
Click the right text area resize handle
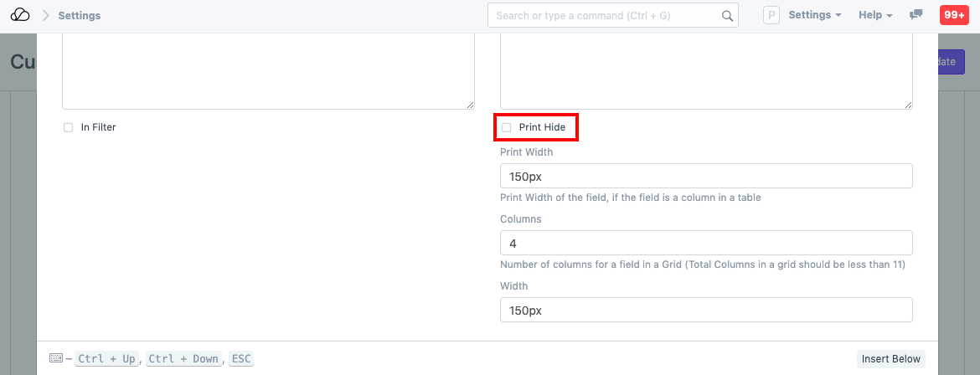coord(908,105)
